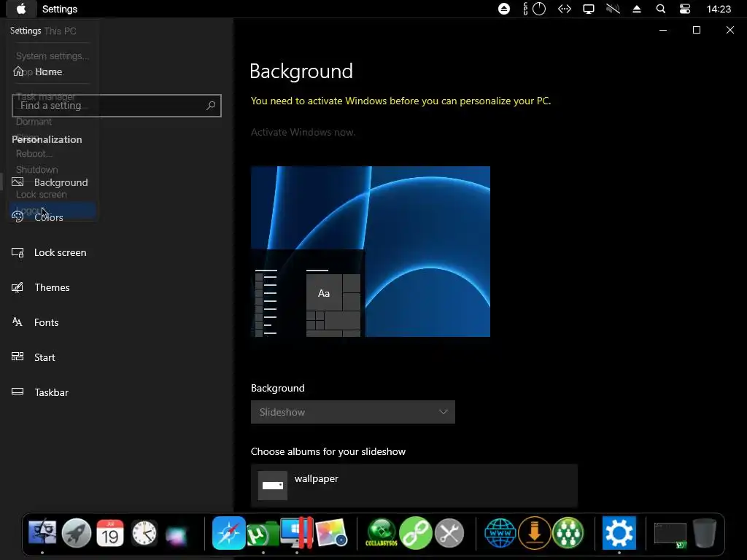Open Finder from the dock

(x=42, y=533)
